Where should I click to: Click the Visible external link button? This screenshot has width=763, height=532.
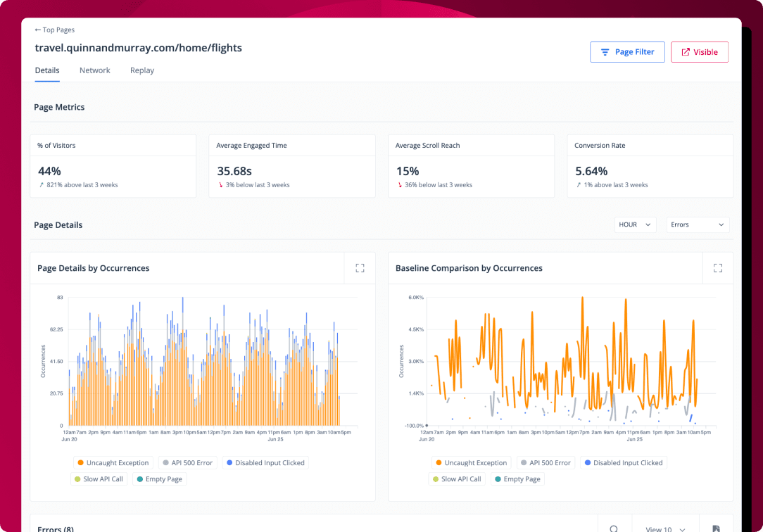tap(699, 52)
